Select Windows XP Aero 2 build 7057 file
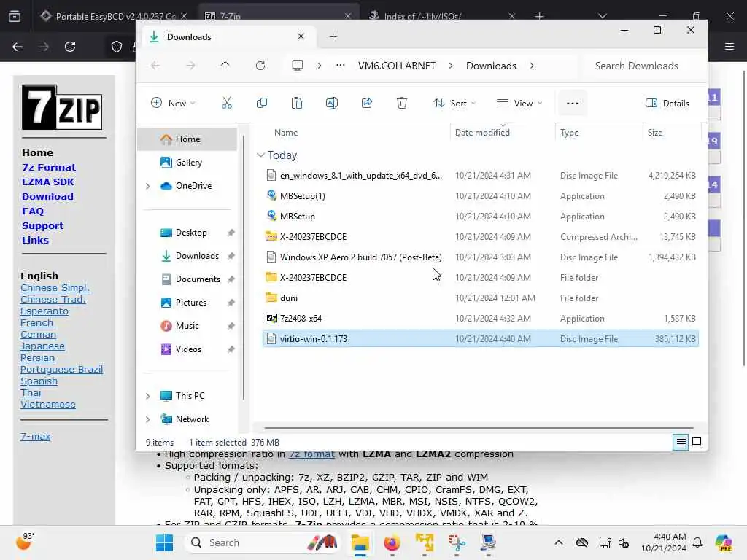 click(x=480, y=257)
